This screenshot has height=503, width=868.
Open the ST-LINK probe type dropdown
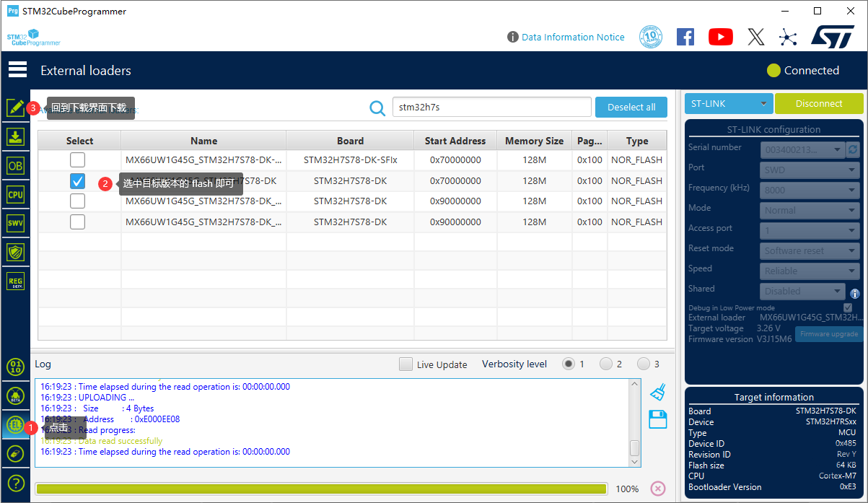click(x=729, y=103)
